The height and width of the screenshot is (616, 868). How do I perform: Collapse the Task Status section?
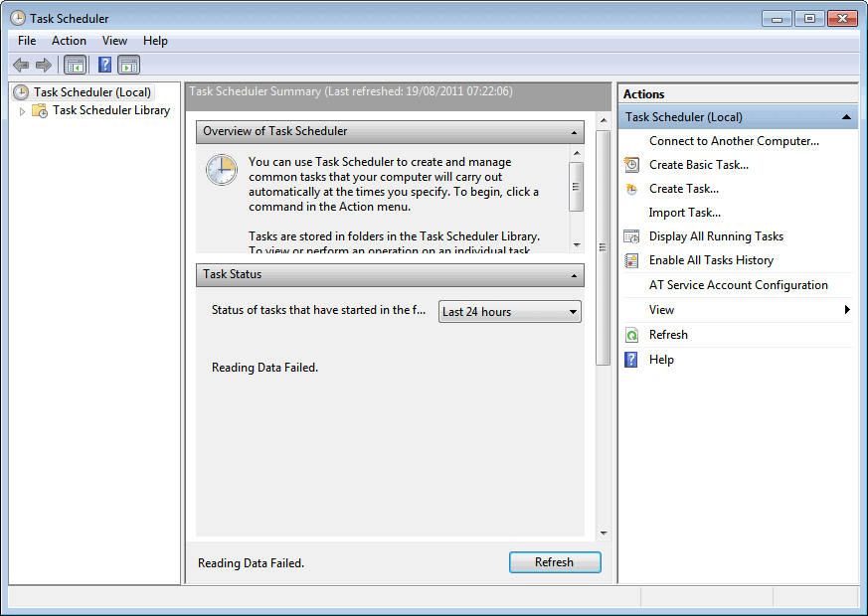574,275
